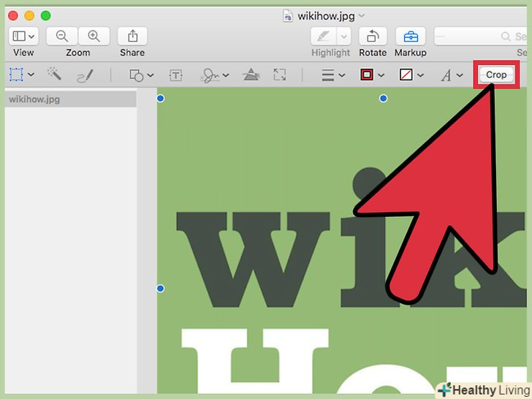Zoom out using the minus magnifier
This screenshot has height=399, width=532.
pos(62,36)
